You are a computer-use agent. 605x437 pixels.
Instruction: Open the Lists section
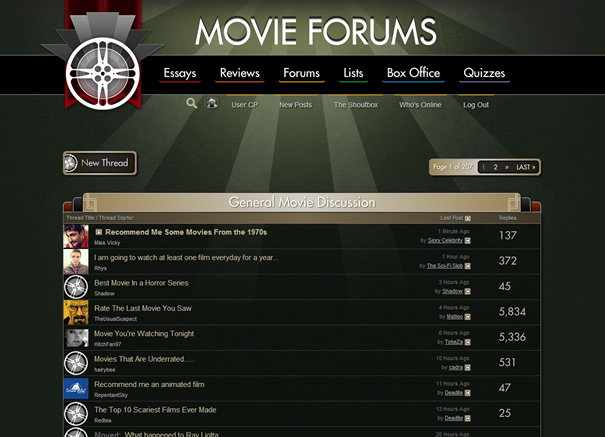(353, 73)
